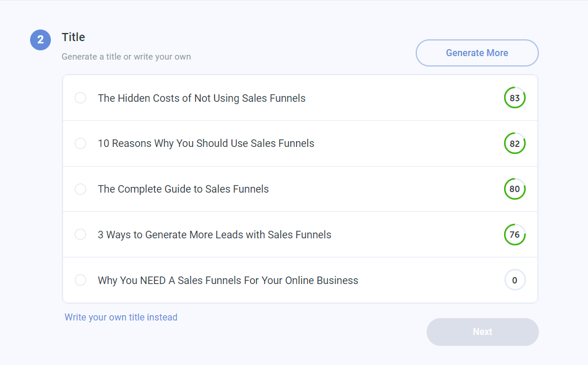Pick the '3 Ways to Generate' radio button
The image size is (588, 365).
(80, 234)
